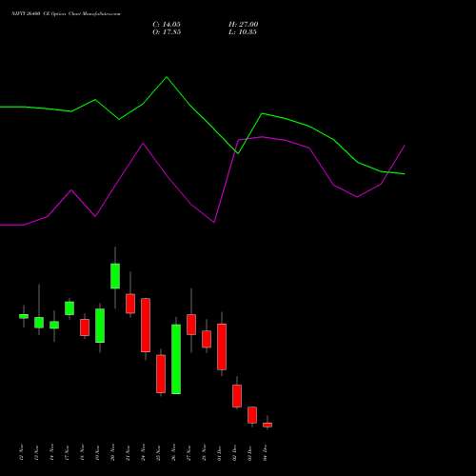The image size is (476, 476).
Task: Click the NIFTY CE Options chart title
Action: [66, 14]
